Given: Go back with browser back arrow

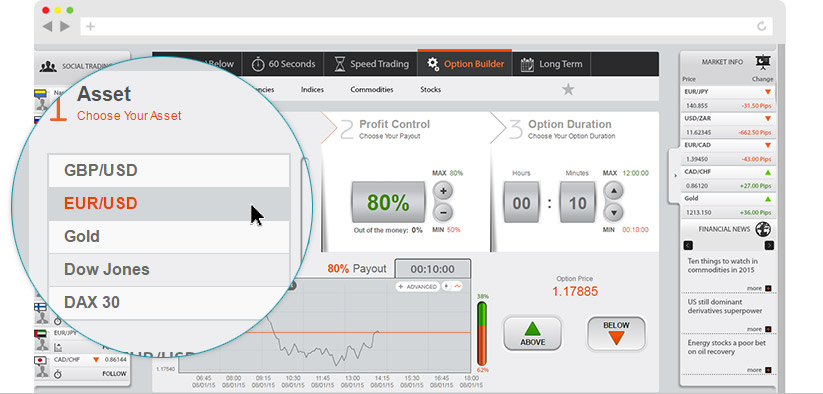Looking at the screenshot, I should pyautogui.click(x=47, y=26).
